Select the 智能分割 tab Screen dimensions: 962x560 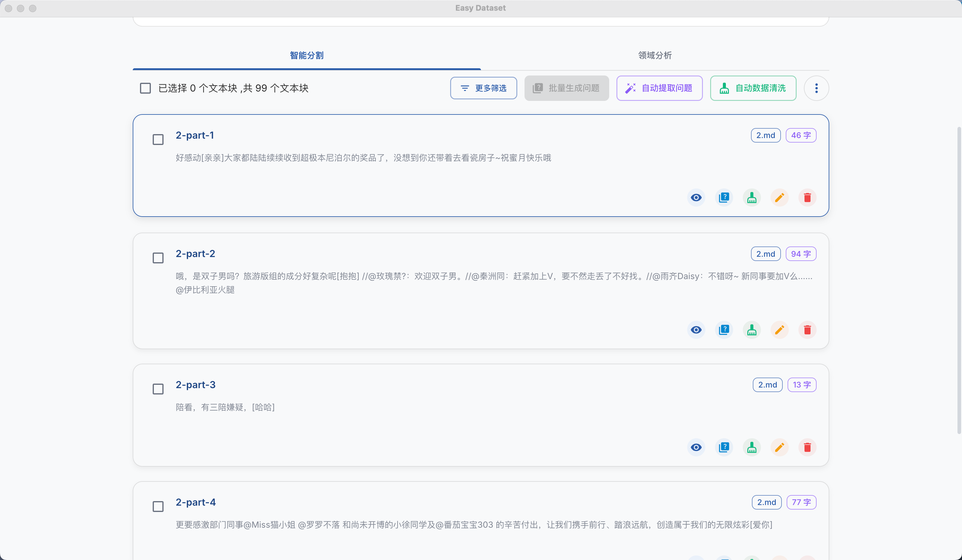pos(307,55)
